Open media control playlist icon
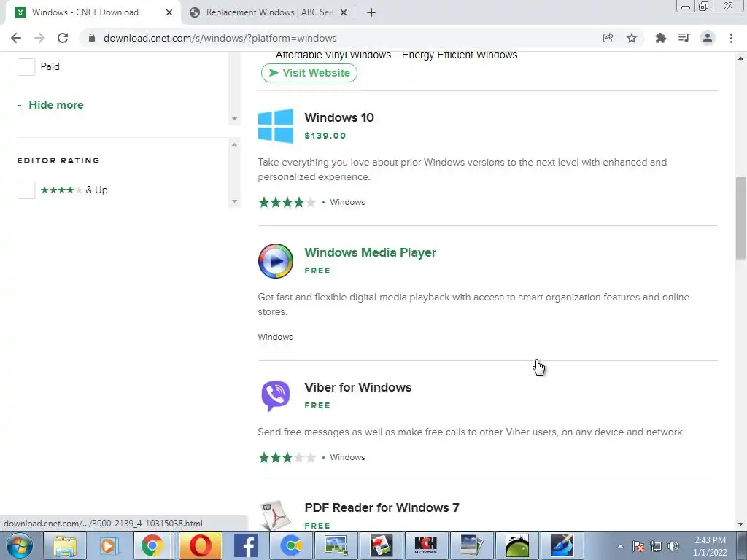This screenshot has height=560, width=747. [x=684, y=38]
